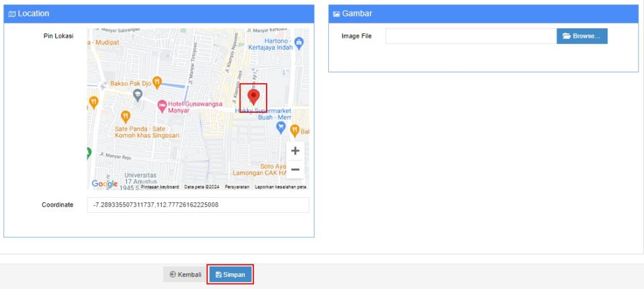Click the Data peta ©2024 text
The width and height of the screenshot is (644, 289).
click(202, 186)
